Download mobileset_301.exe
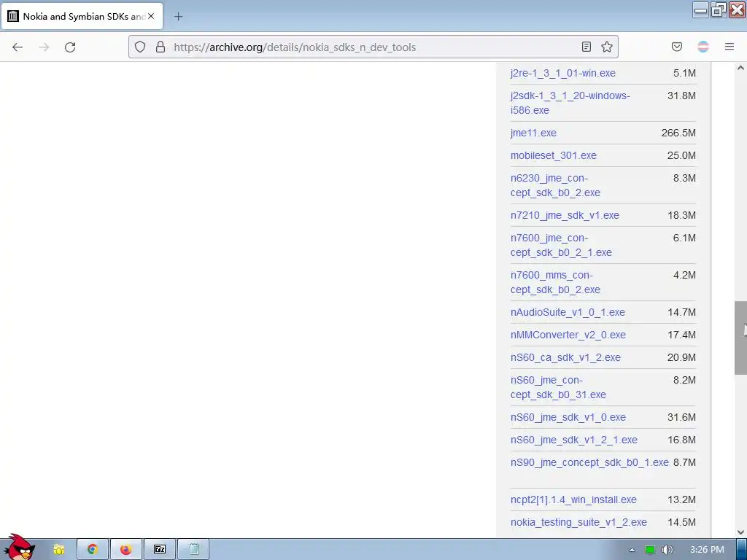This screenshot has width=747, height=560. 553,155
